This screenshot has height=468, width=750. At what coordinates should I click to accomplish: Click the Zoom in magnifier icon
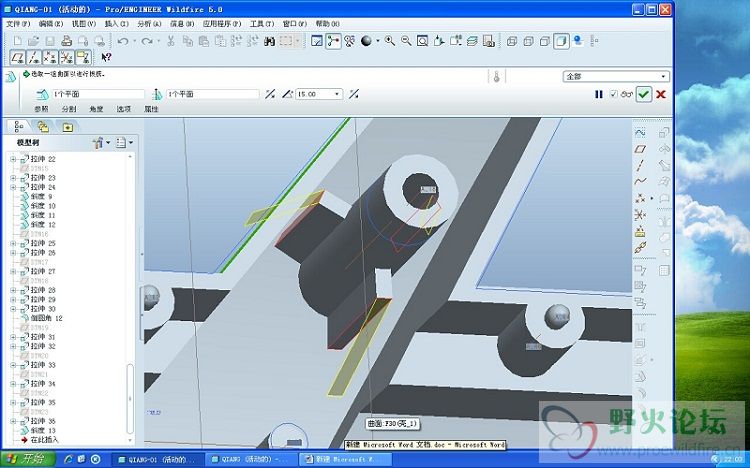[x=390, y=41]
